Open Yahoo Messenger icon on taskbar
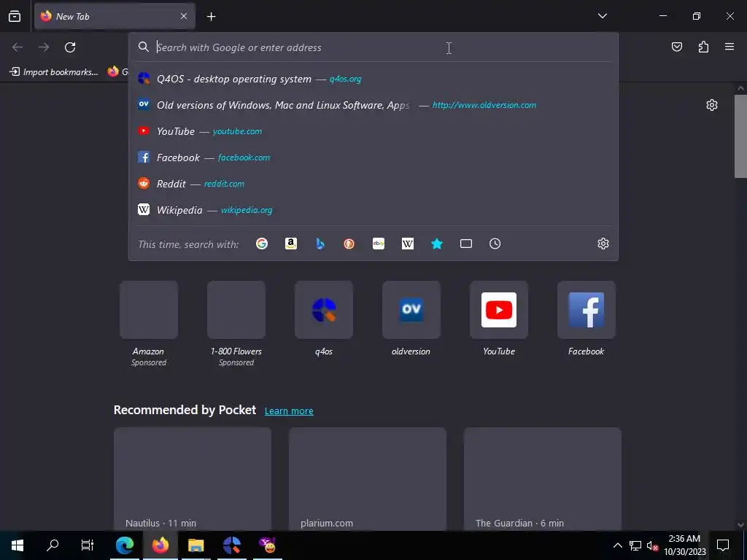Screen dimensions: 747x560 pos(268,545)
